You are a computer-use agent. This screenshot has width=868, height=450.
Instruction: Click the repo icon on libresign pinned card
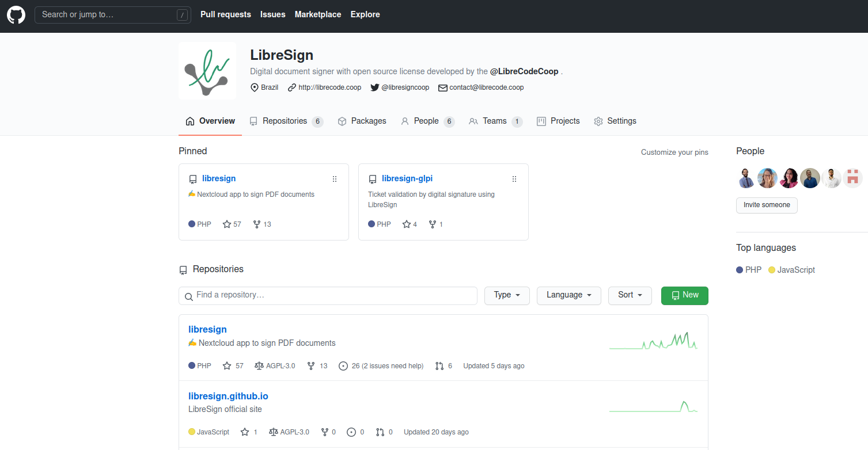pos(193,179)
